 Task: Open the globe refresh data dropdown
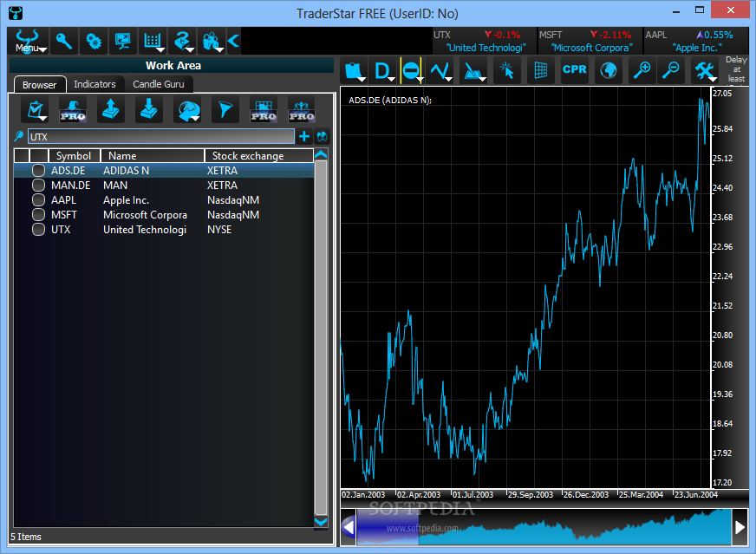[187, 109]
